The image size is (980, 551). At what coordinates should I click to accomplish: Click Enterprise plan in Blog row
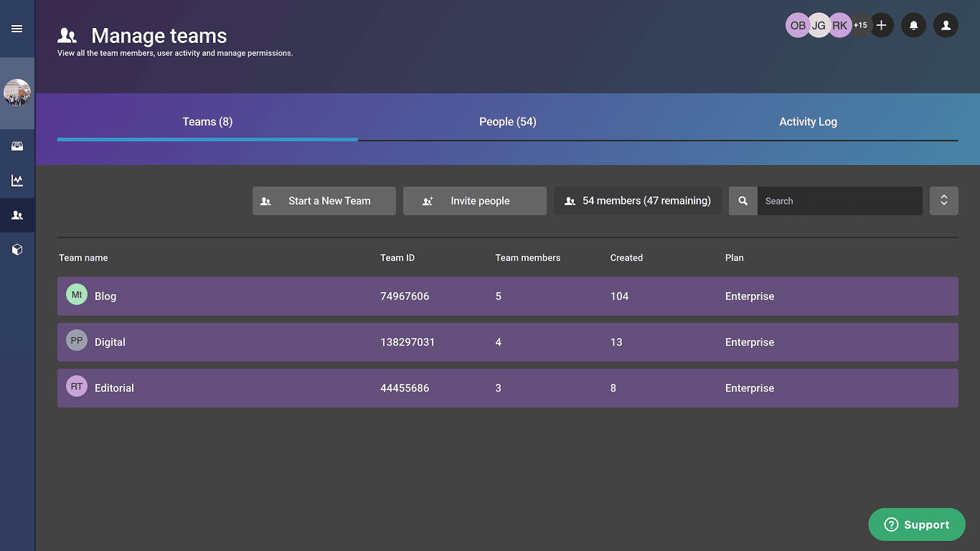click(x=750, y=296)
